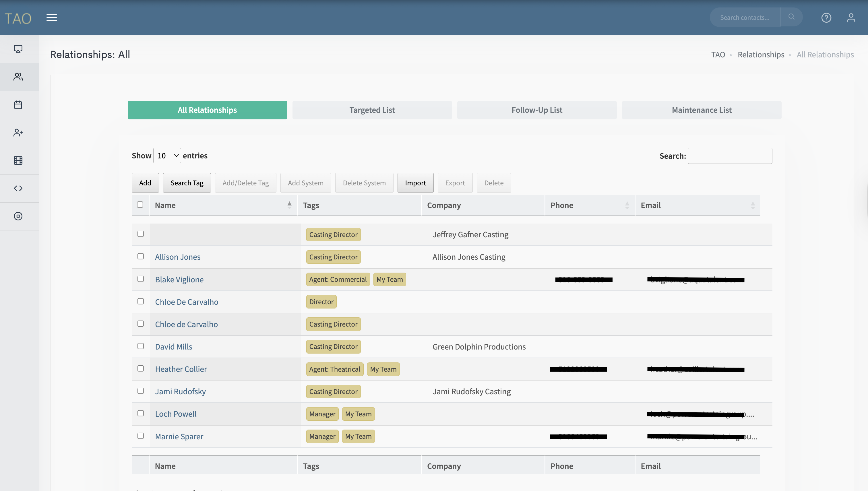Tick the checkbox for Allison Jones

pos(141,256)
